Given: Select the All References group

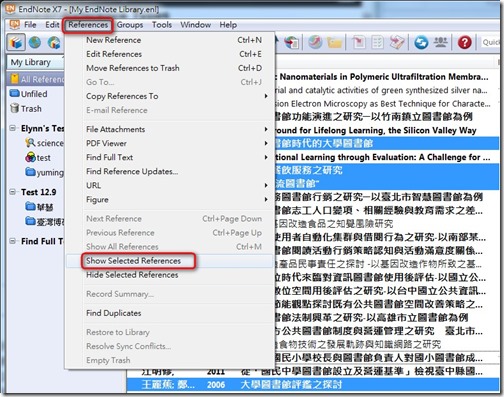Looking at the screenshot, I should [x=36, y=79].
